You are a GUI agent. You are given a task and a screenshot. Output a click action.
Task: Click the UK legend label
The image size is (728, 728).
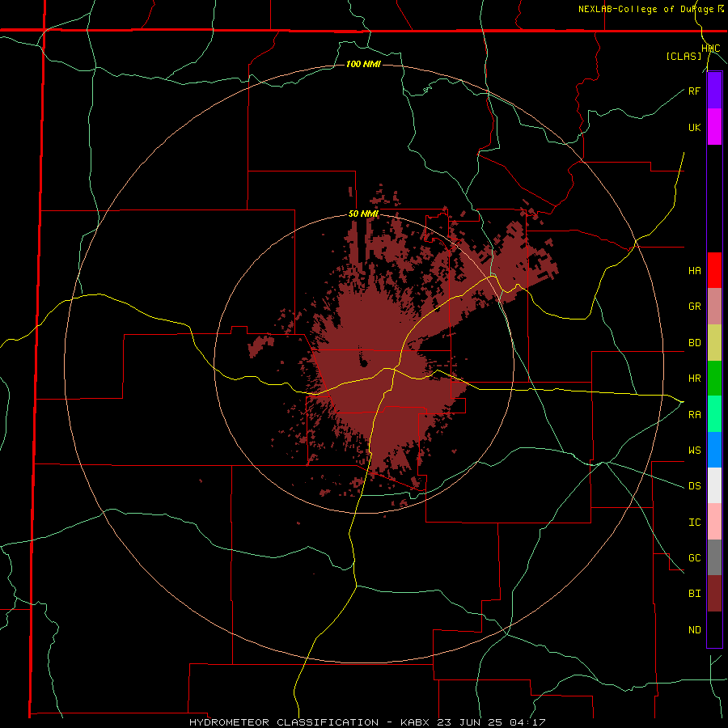click(x=694, y=127)
